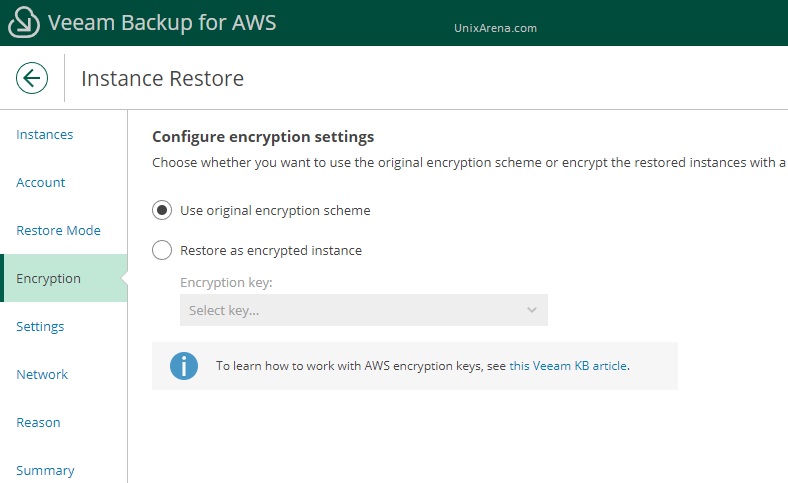Click the Veeam Backup for AWS title
The height and width of the screenshot is (483, 788).
[x=162, y=23]
